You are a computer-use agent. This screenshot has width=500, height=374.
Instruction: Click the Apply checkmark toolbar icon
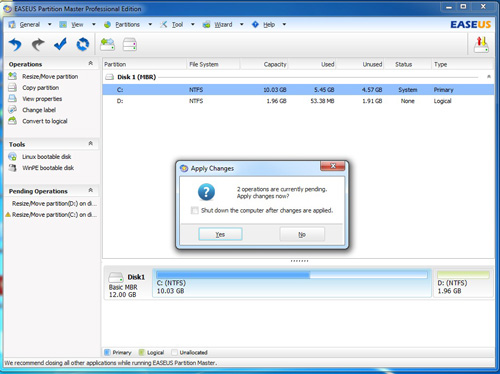[60, 44]
